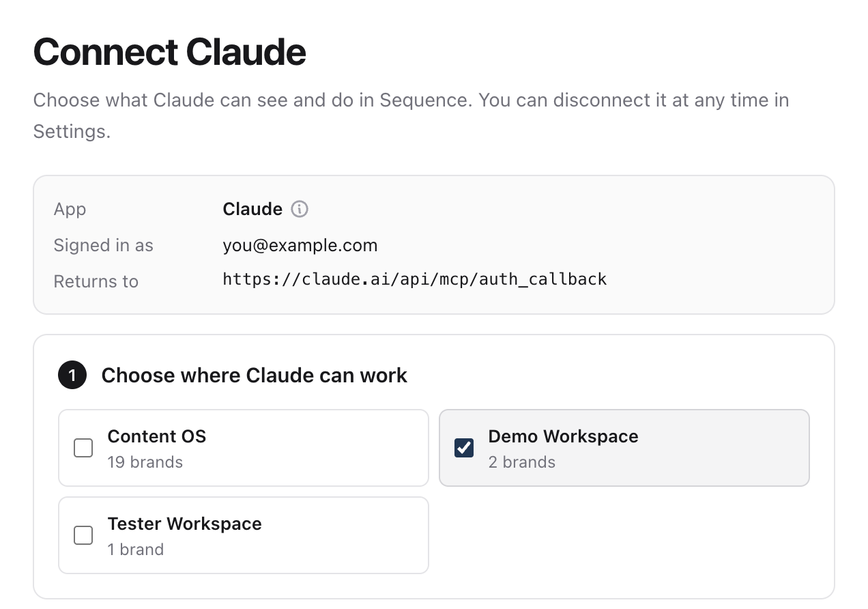The height and width of the screenshot is (609, 868).
Task: Check the Tester Workspace checkbox
Action: 83,535
